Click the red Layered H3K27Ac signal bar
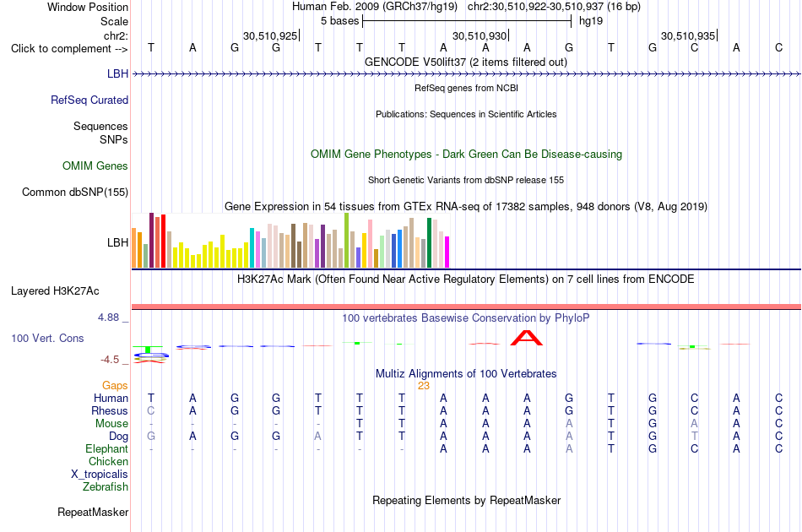802x532 pixels. click(x=466, y=307)
